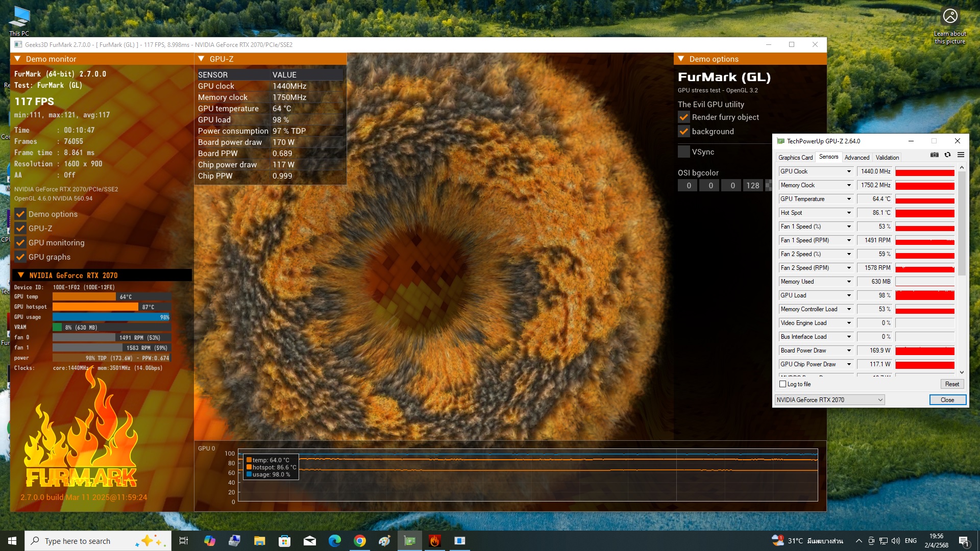Uncheck the Demo options checkbox
The image size is (980, 551).
(x=20, y=214)
